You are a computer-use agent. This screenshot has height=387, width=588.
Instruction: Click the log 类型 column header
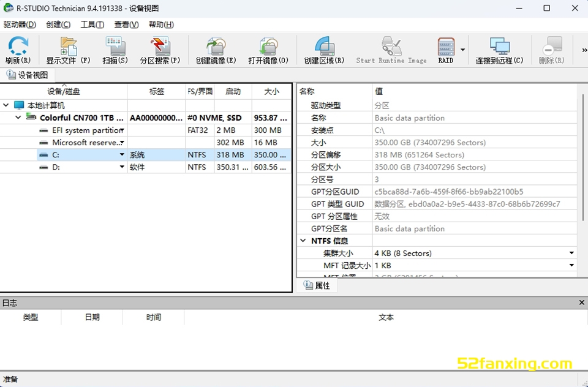point(31,317)
